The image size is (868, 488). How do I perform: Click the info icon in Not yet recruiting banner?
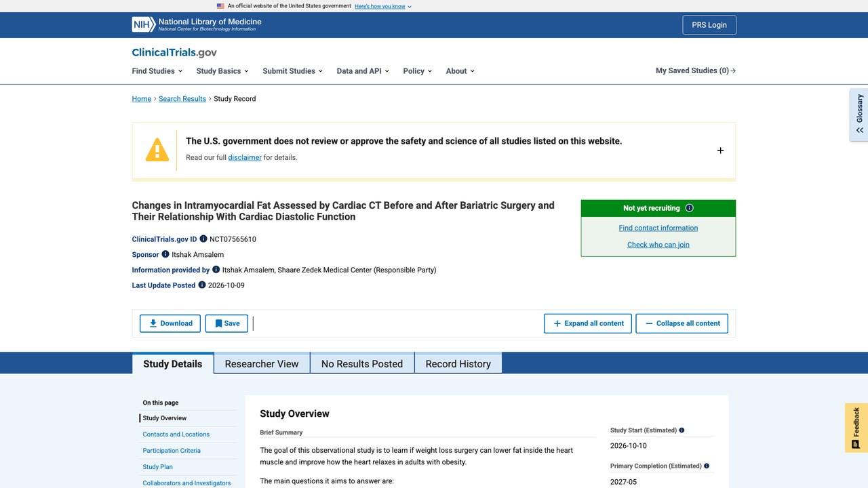(690, 208)
